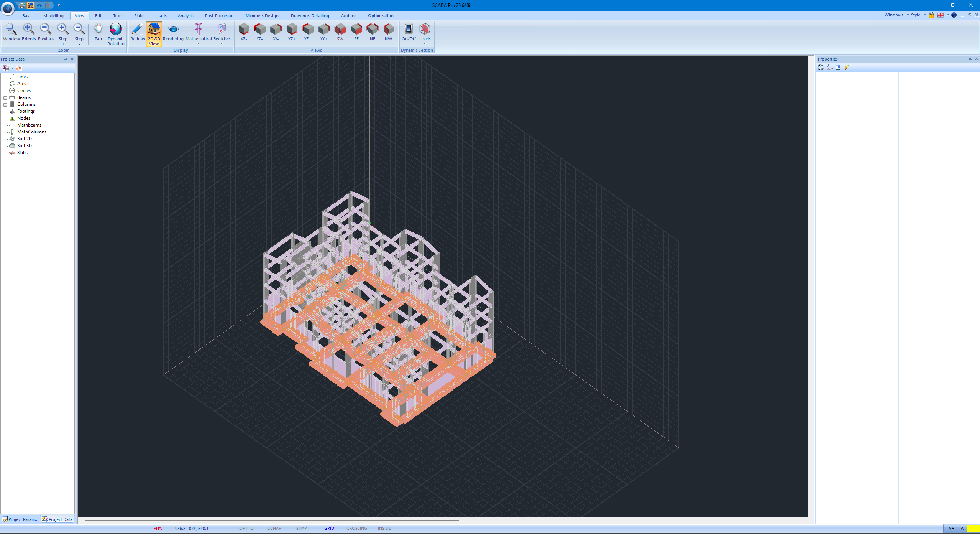Expand the Beams tree node
980x534 pixels.
coord(5,97)
